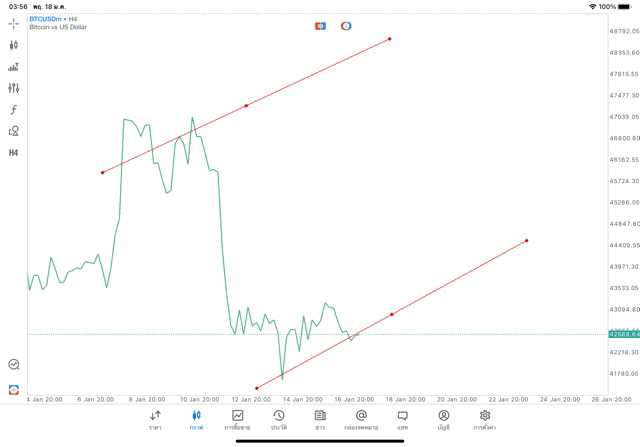Activate the crosshair cursor tool
This screenshot has height=447, width=640.
tap(14, 23)
